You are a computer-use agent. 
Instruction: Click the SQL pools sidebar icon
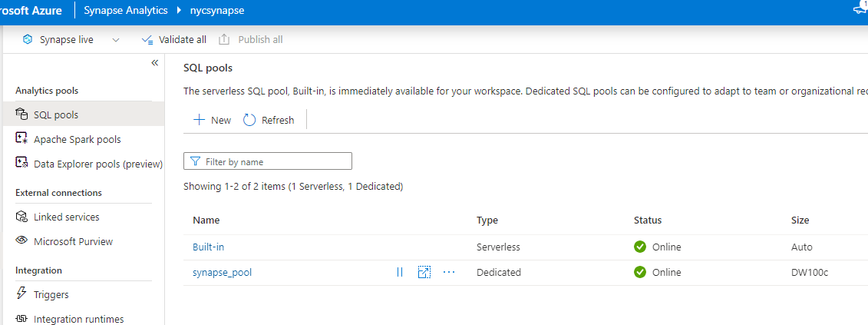click(21, 114)
